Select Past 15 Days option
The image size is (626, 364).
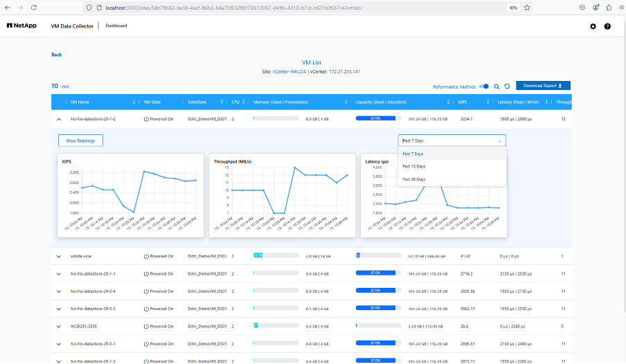pyautogui.click(x=414, y=167)
